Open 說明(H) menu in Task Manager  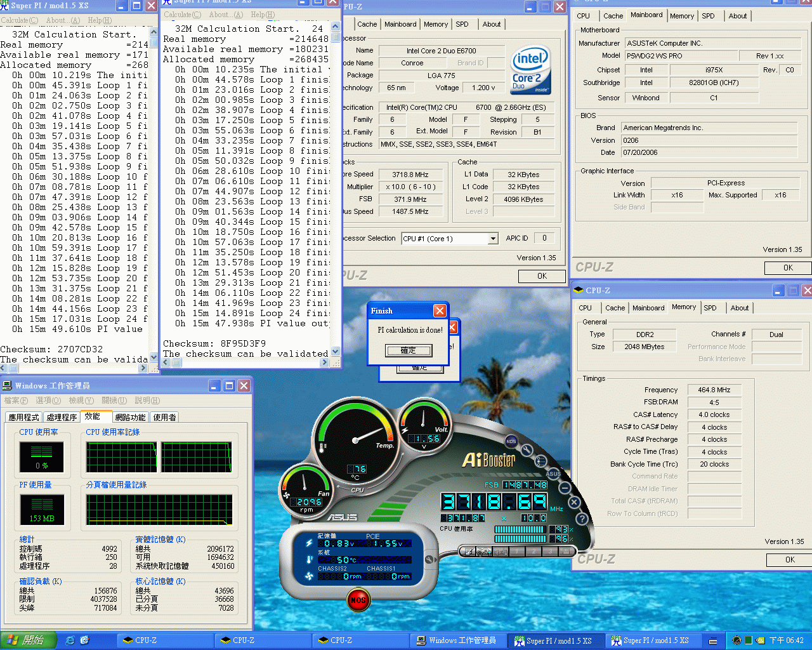147,401
